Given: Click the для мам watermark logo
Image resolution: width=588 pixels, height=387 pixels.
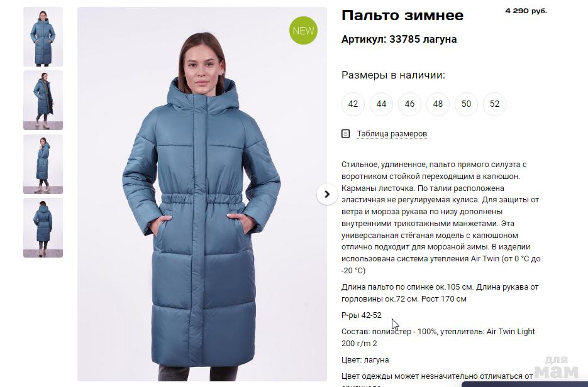Looking at the screenshot, I should 557,367.
